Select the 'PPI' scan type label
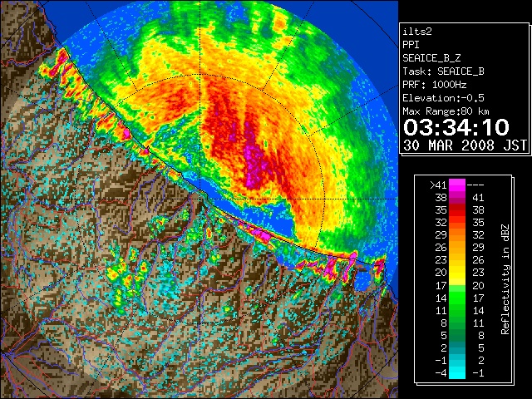This screenshot has height=399, width=532. [411, 45]
